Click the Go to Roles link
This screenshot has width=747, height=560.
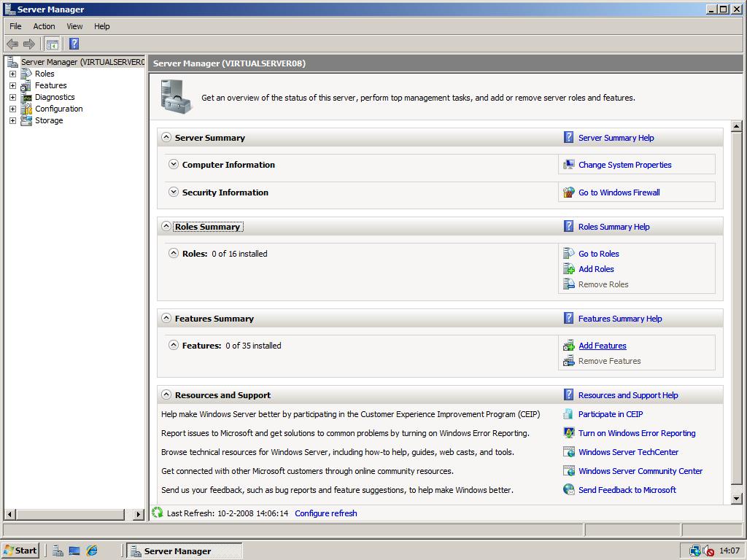(598, 254)
